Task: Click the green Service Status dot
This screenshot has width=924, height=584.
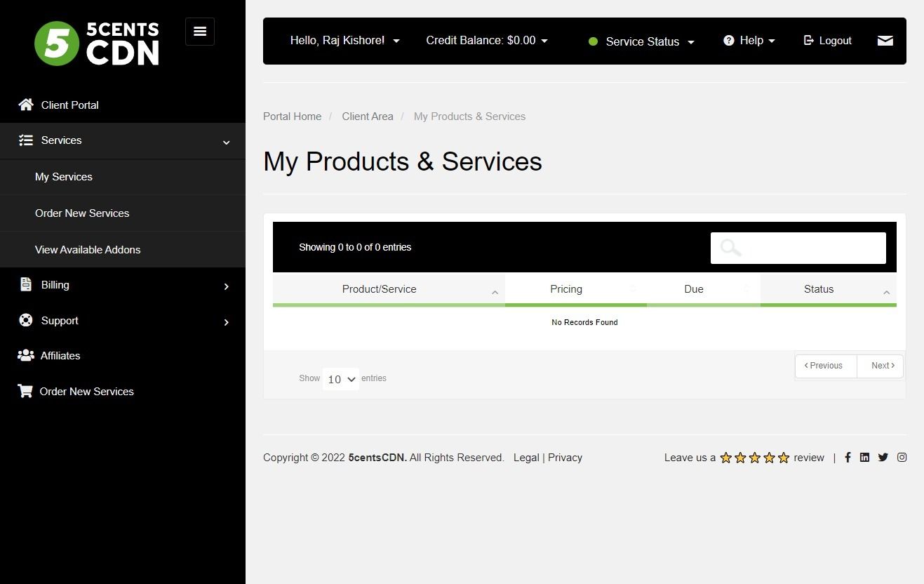Action: [593, 41]
